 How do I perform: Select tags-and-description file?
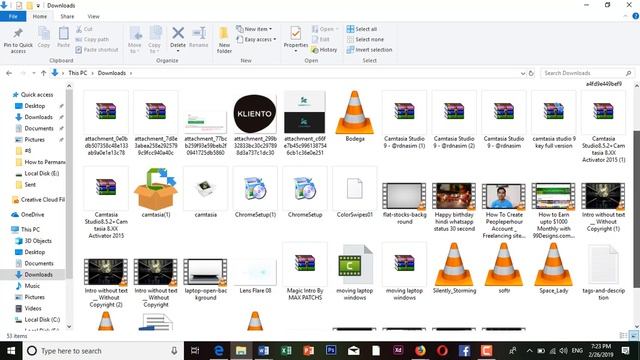pos(603,271)
